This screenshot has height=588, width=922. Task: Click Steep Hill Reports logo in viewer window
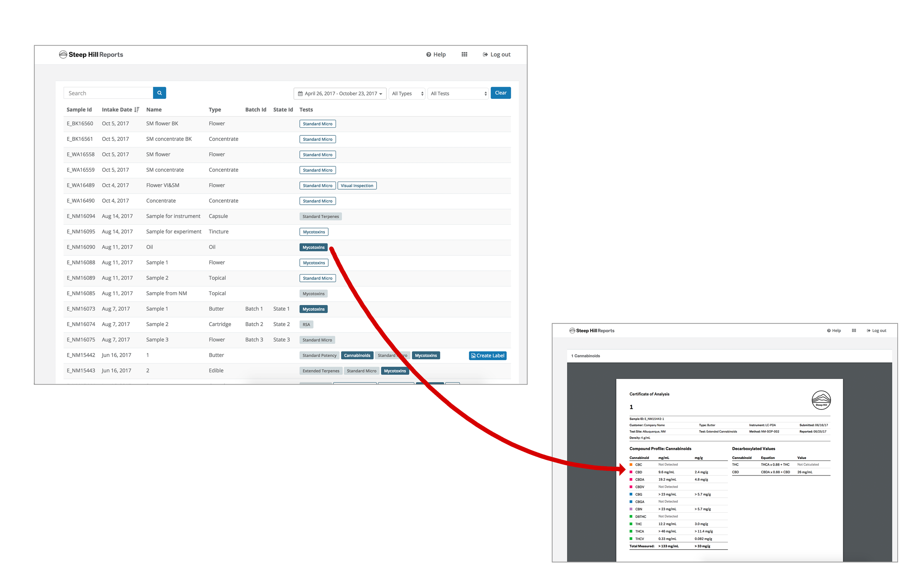(x=592, y=331)
